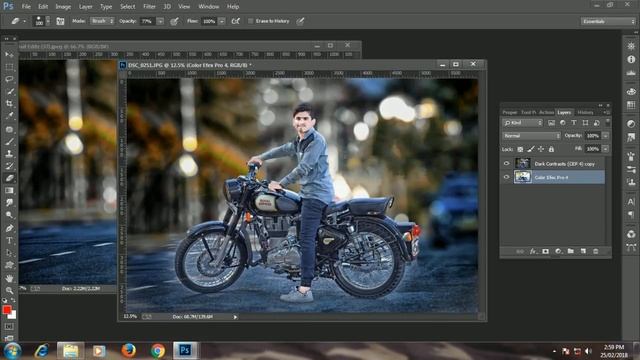The image size is (640, 360).
Task: Open the Image menu
Action: coord(63,7)
